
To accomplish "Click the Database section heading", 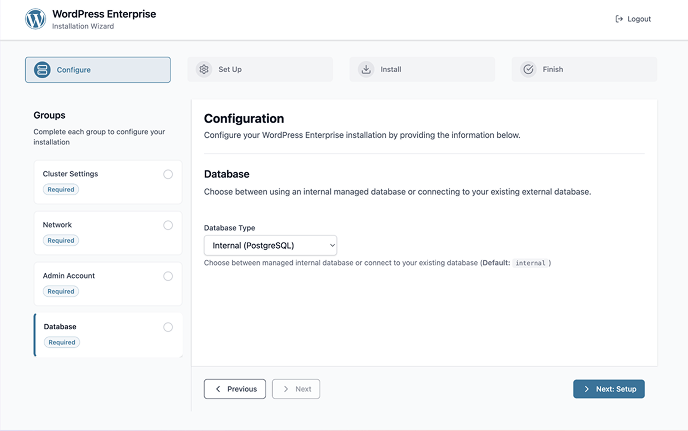I will (x=226, y=174).
